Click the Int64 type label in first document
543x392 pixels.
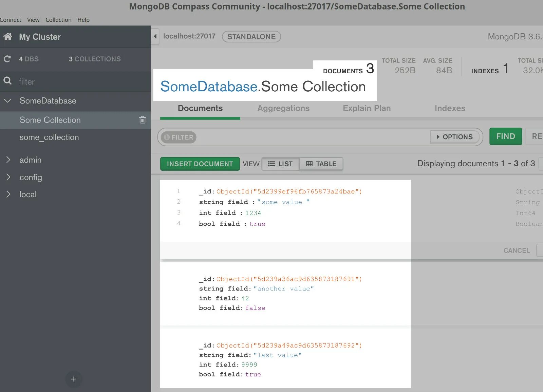point(525,213)
